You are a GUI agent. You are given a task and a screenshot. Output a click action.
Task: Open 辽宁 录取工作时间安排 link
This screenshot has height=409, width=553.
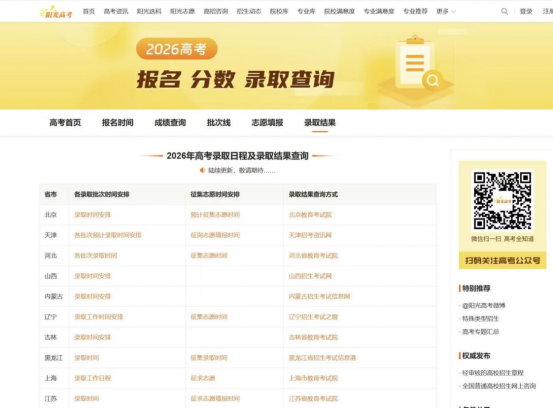tap(98, 317)
